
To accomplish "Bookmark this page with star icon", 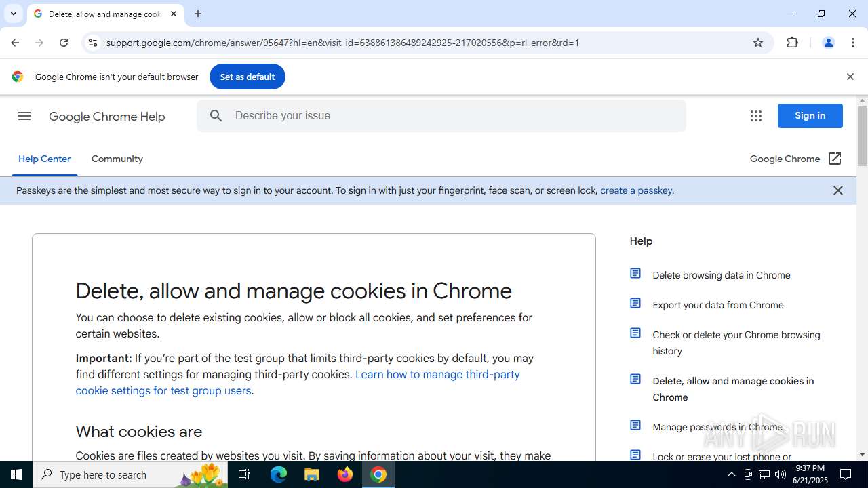I will pos(758,43).
